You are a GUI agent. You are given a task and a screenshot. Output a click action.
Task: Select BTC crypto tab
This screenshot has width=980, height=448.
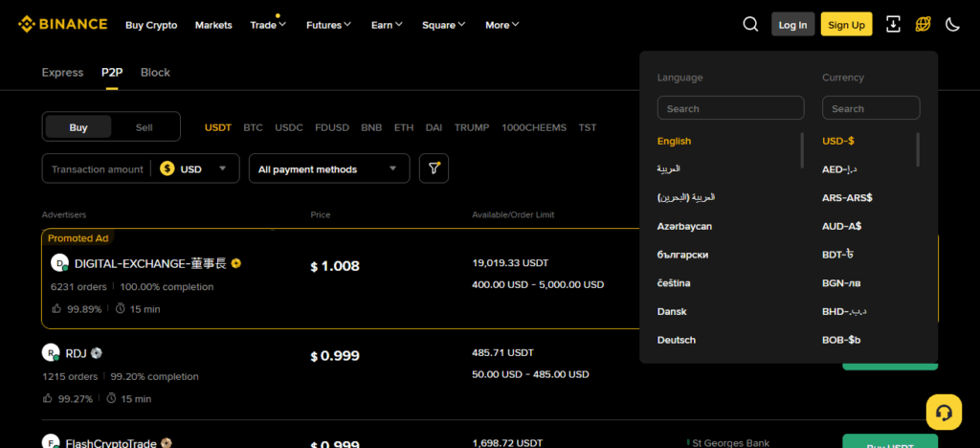[x=253, y=127]
